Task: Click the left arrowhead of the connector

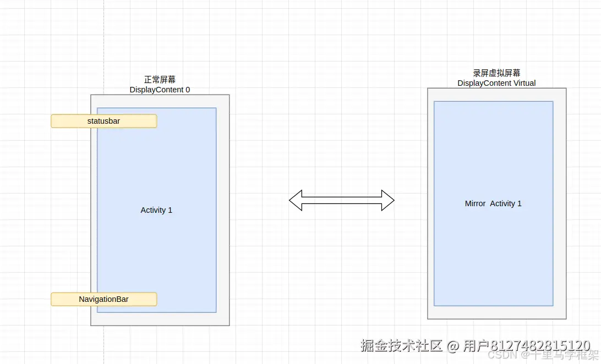Action: pyautogui.click(x=297, y=200)
